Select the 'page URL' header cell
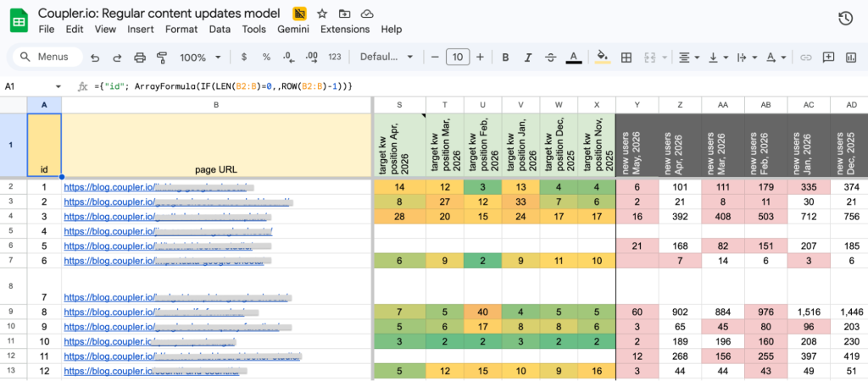This screenshot has height=381, width=868. [216, 146]
